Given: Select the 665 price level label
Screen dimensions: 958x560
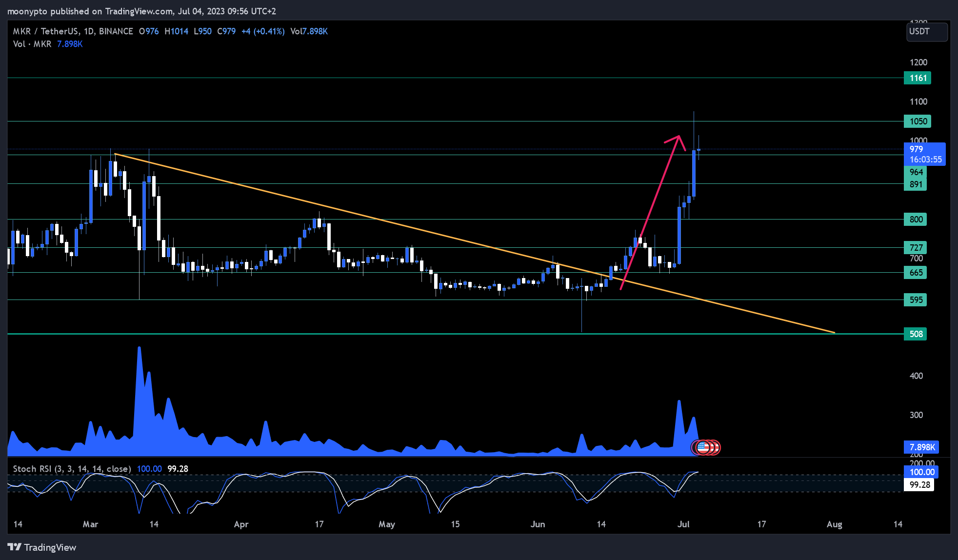Looking at the screenshot, I should coord(916,273).
